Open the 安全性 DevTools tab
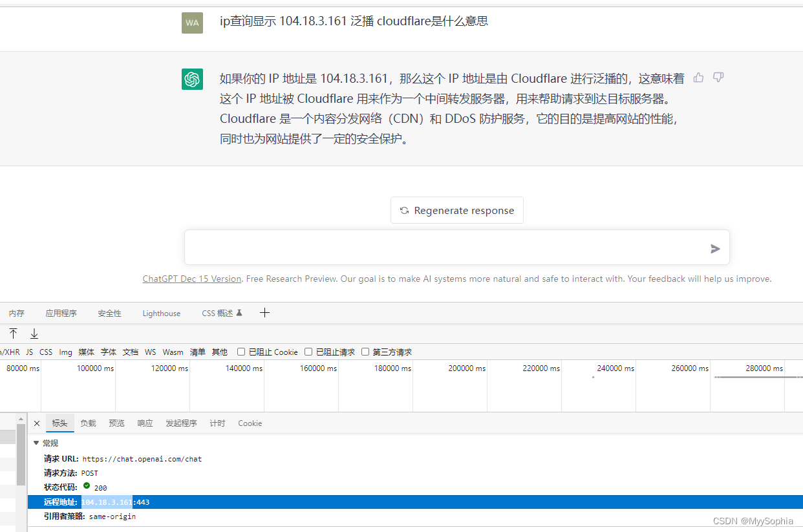This screenshot has height=532, width=803. 109,313
